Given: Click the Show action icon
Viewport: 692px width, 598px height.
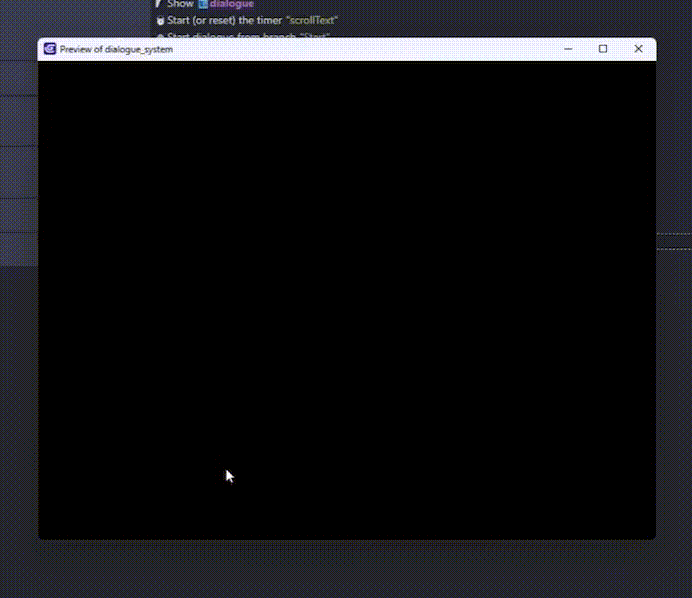Looking at the screenshot, I should (159, 4).
